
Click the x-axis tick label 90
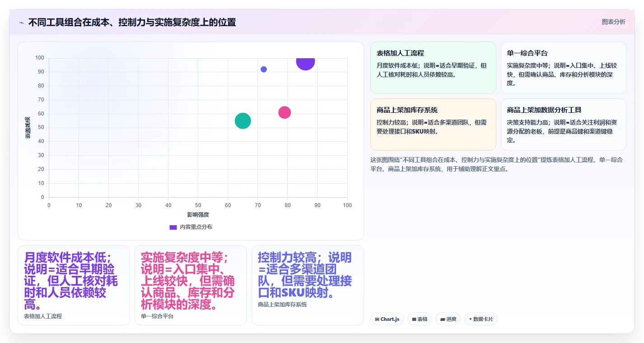pos(317,205)
